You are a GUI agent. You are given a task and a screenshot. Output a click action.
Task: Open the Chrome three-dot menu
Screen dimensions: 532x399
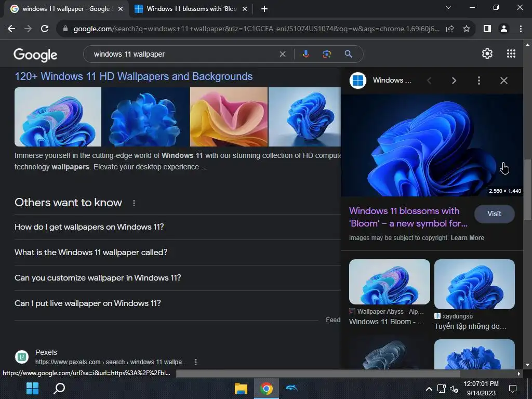tap(521, 29)
